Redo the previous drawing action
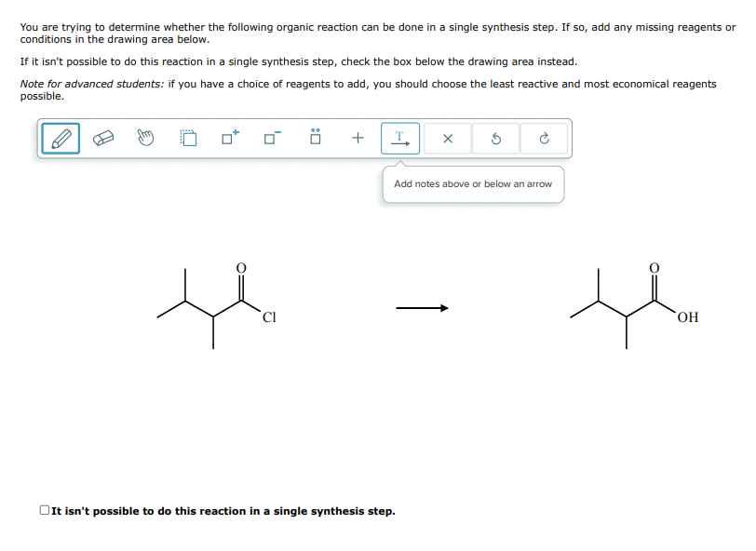The image size is (756, 551). coord(544,138)
